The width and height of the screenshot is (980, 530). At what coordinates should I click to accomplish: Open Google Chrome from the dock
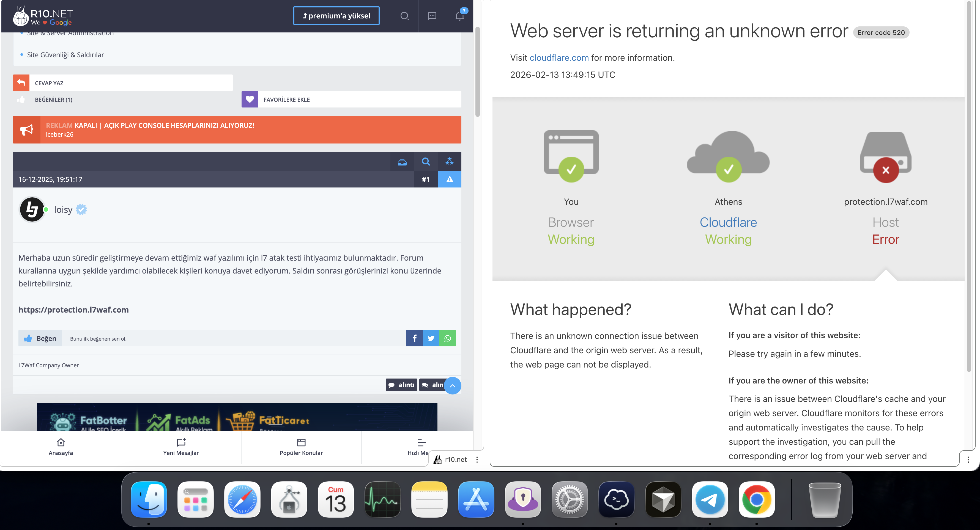click(757, 499)
